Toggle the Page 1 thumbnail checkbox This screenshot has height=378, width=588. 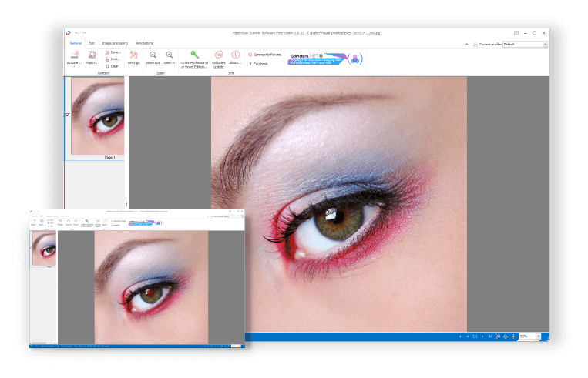[67, 115]
